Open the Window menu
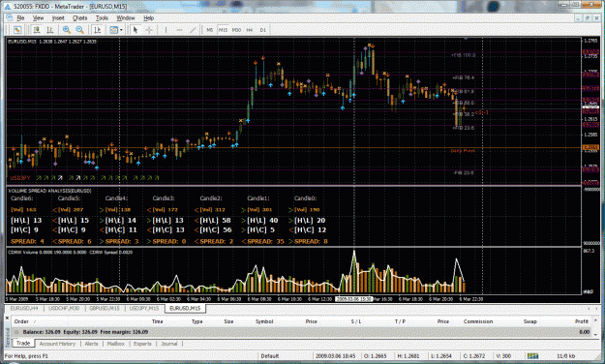Image resolution: width=605 pixels, height=364 pixels. click(126, 17)
